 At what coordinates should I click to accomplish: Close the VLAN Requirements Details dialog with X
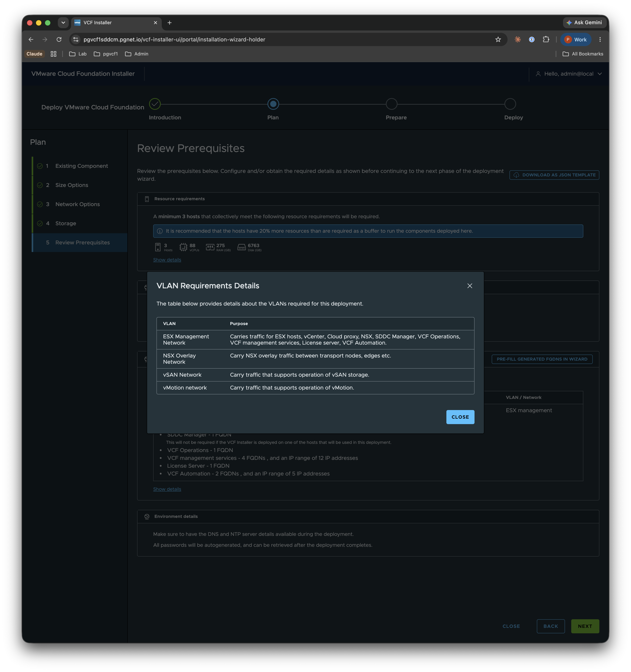[x=469, y=286]
